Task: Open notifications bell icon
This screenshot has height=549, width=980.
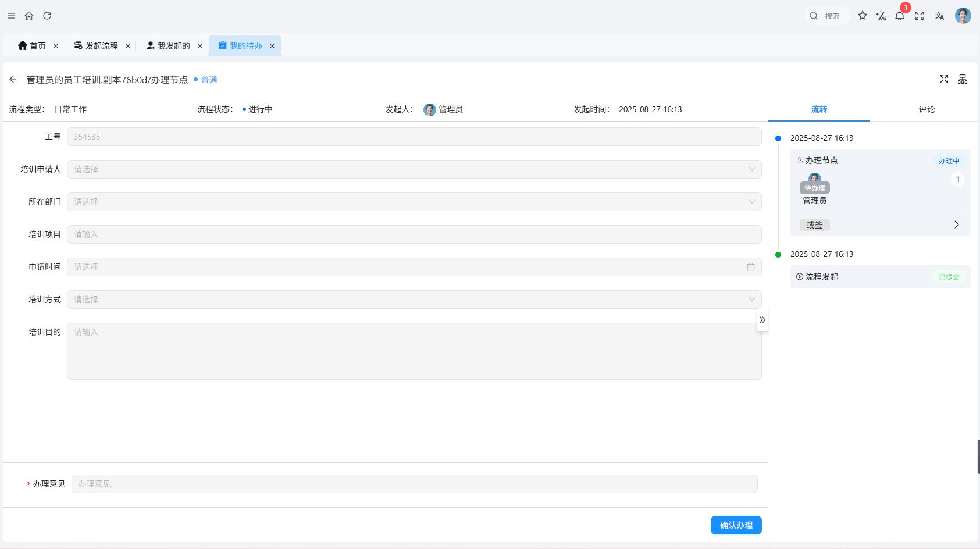Action: pos(900,16)
